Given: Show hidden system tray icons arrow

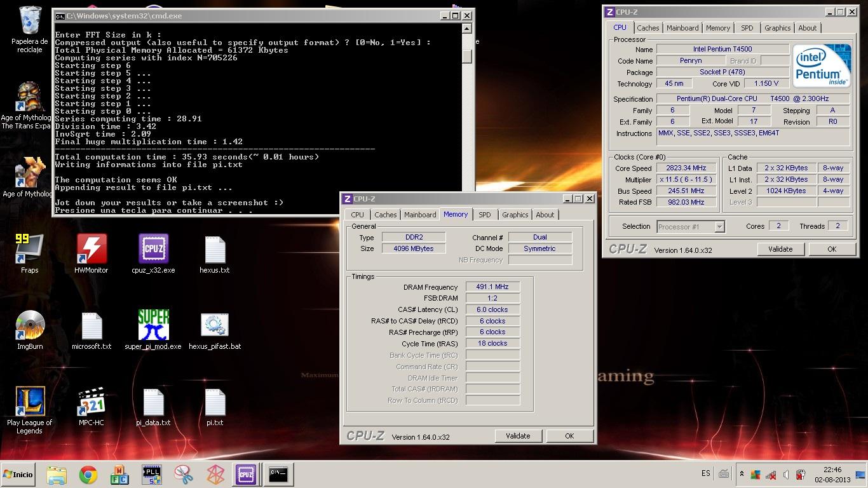Looking at the screenshot, I should [x=742, y=474].
